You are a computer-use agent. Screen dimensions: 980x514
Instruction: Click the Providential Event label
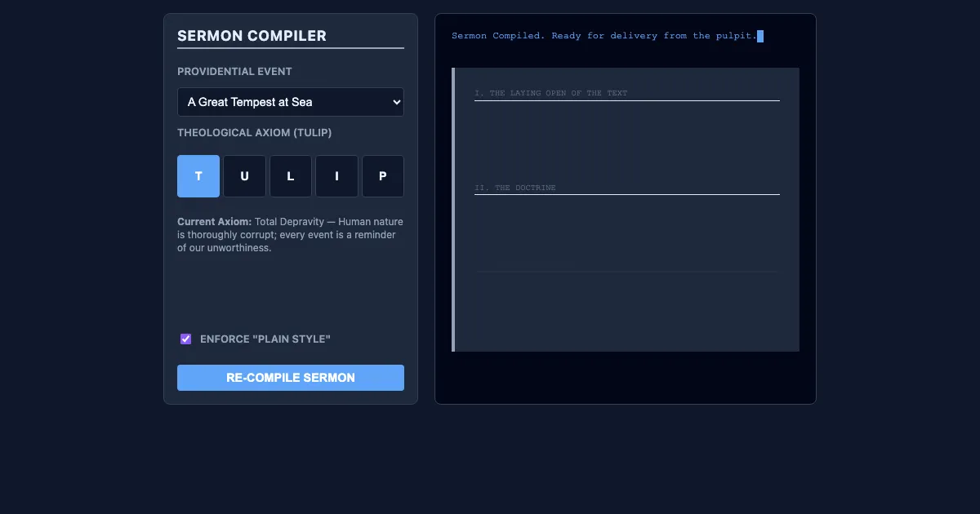click(x=234, y=71)
